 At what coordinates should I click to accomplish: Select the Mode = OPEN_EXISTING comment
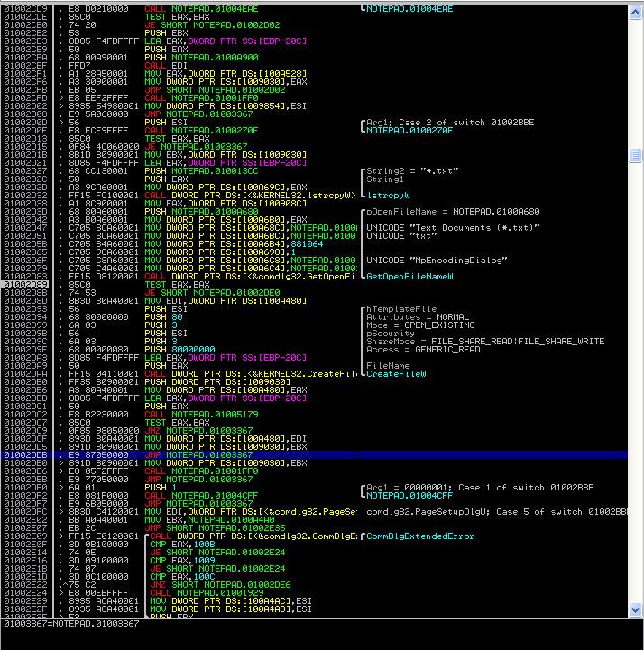[420, 325]
